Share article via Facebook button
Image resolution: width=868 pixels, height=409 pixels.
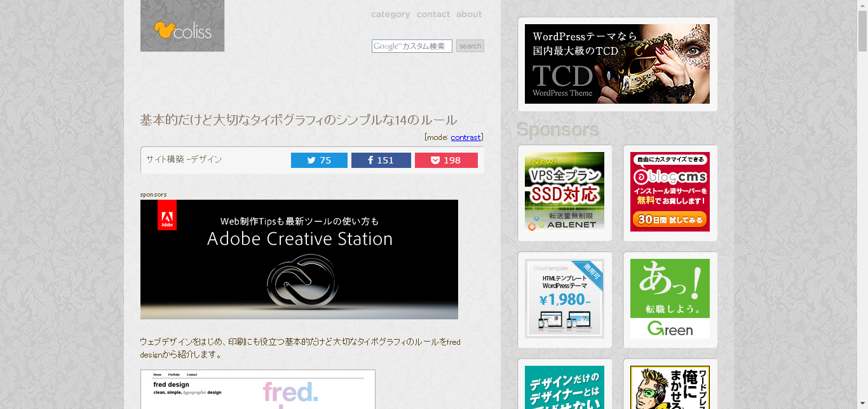coord(381,160)
